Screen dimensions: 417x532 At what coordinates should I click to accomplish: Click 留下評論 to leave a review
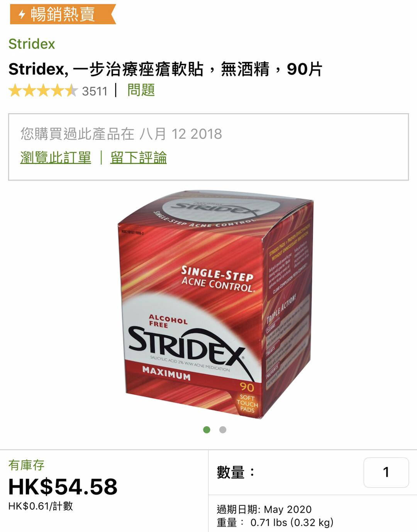pos(138,157)
